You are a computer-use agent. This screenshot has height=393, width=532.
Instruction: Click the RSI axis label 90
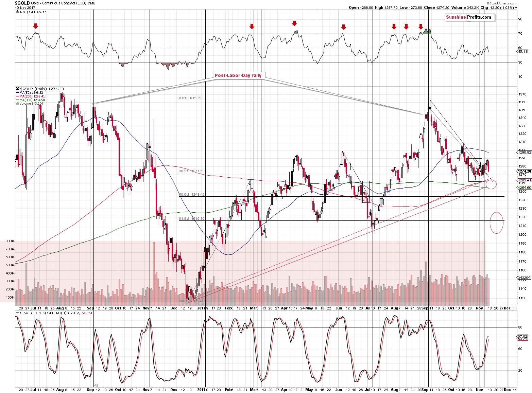(x=520, y=19)
